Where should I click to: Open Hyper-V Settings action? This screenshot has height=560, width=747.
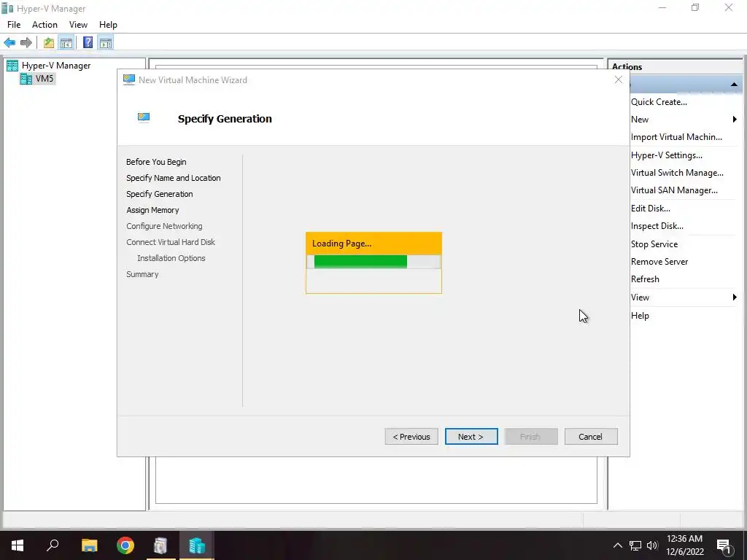pos(667,155)
